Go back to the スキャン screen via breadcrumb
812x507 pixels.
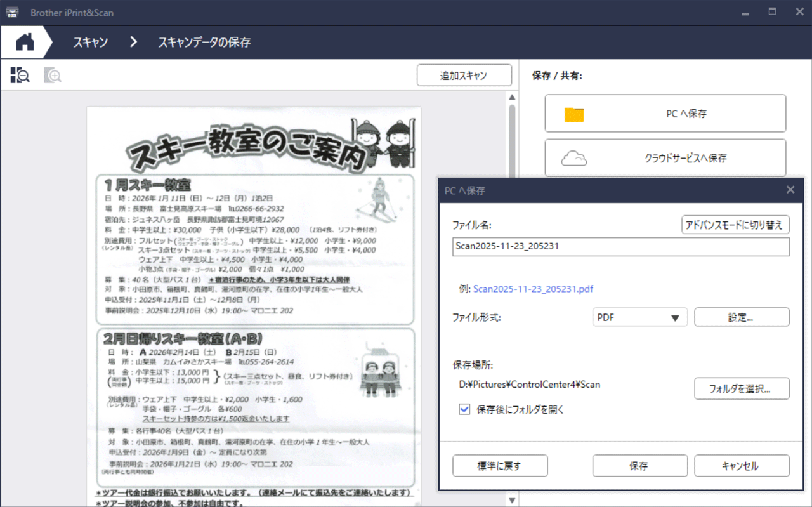(x=90, y=42)
